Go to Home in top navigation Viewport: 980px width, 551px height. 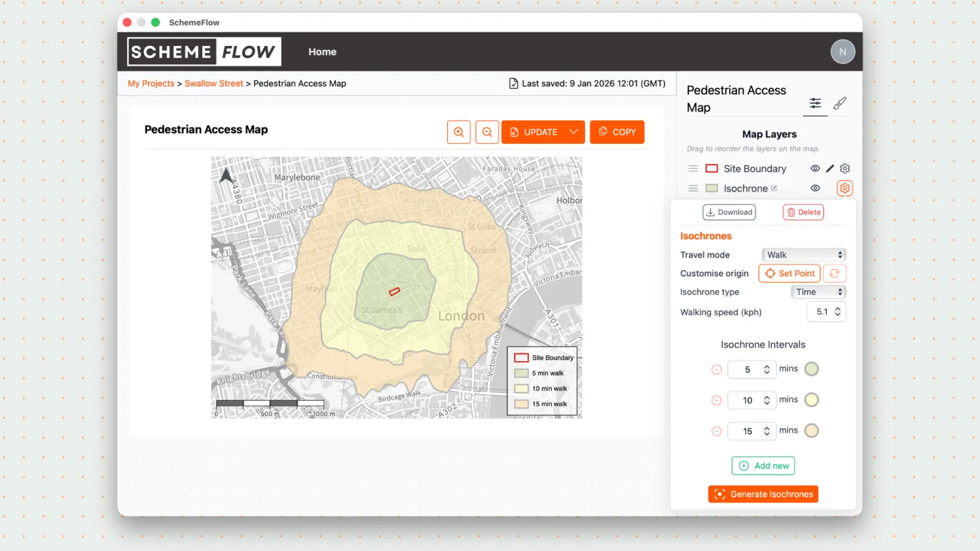coord(322,52)
